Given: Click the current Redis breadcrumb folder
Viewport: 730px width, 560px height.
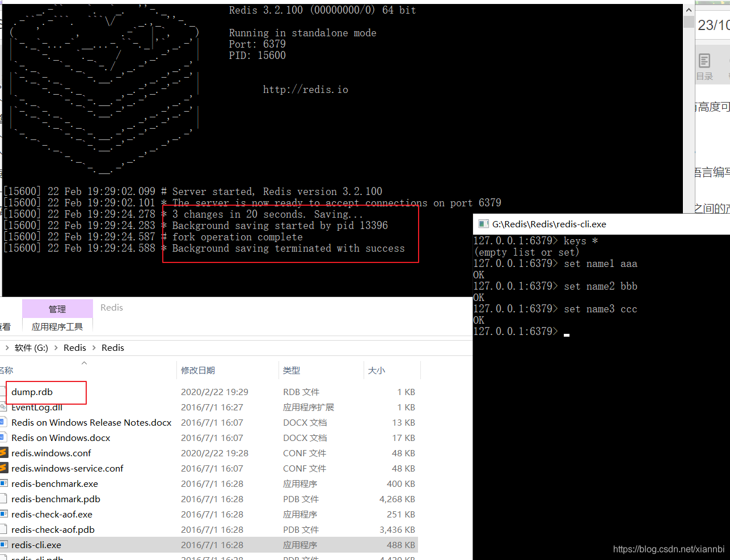Looking at the screenshot, I should point(113,348).
